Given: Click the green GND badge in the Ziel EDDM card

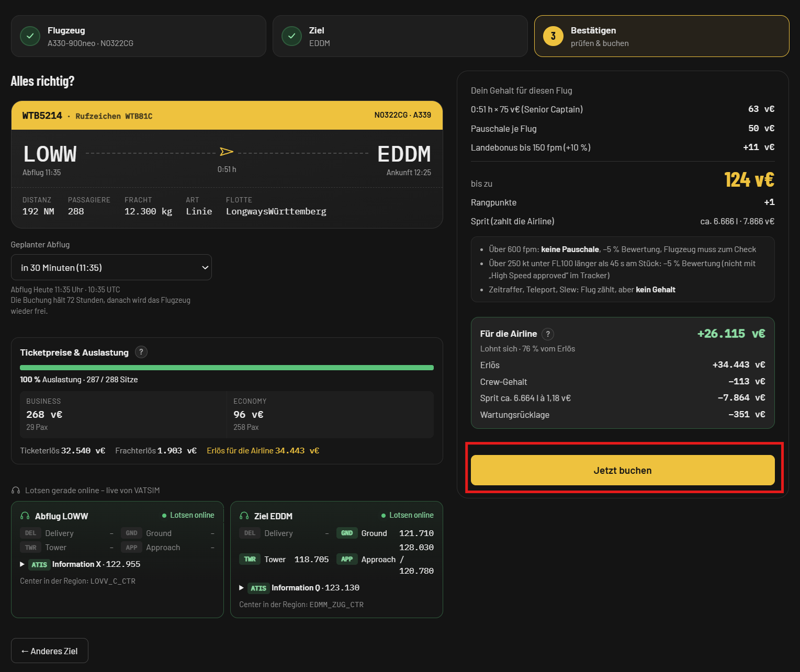Looking at the screenshot, I should pyautogui.click(x=347, y=533).
